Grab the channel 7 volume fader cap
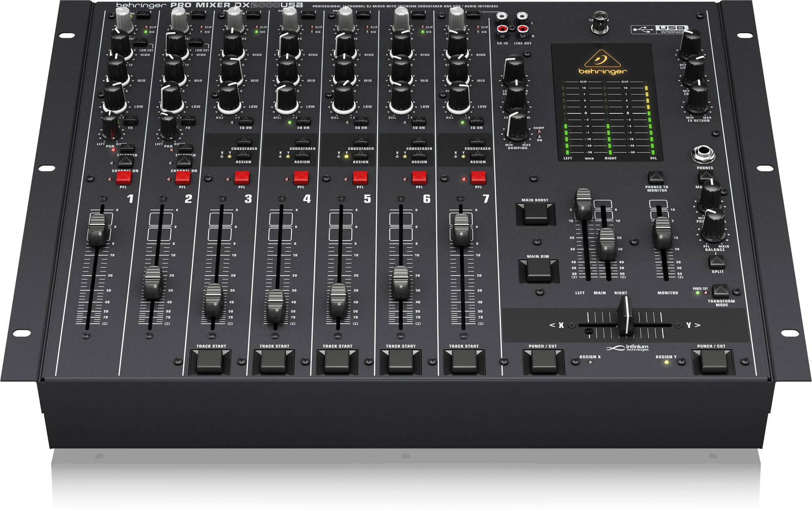812x511 pixels. click(x=462, y=230)
